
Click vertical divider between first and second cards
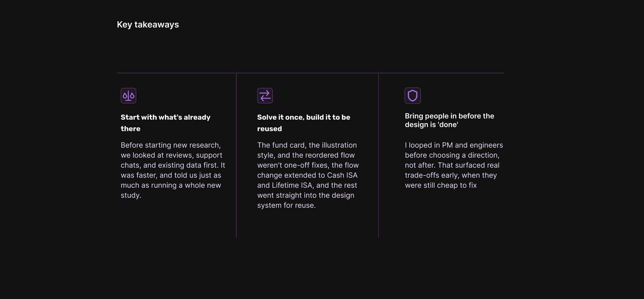tap(236, 155)
